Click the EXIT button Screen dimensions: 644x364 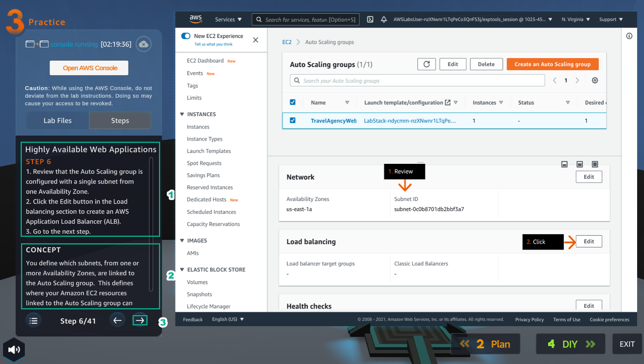(627, 344)
